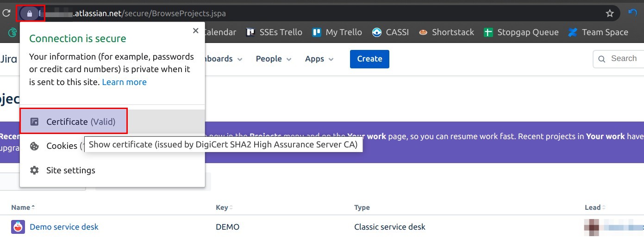The image size is (644, 244).
Task: Expand the People dropdown menu
Action: click(274, 59)
